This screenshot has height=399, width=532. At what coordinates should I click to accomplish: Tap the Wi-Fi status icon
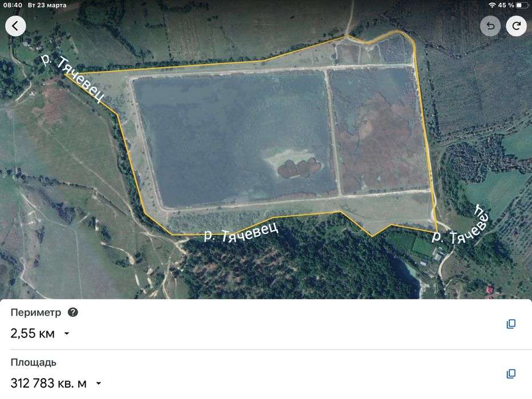tap(492, 5)
